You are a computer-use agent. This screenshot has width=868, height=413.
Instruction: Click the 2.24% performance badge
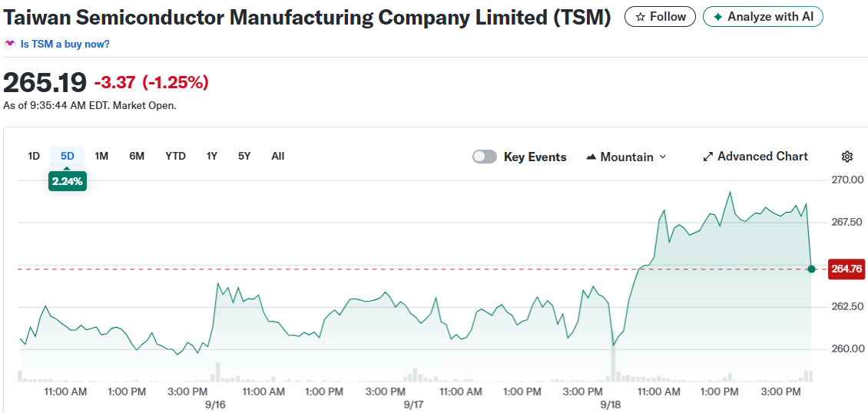[67, 182]
